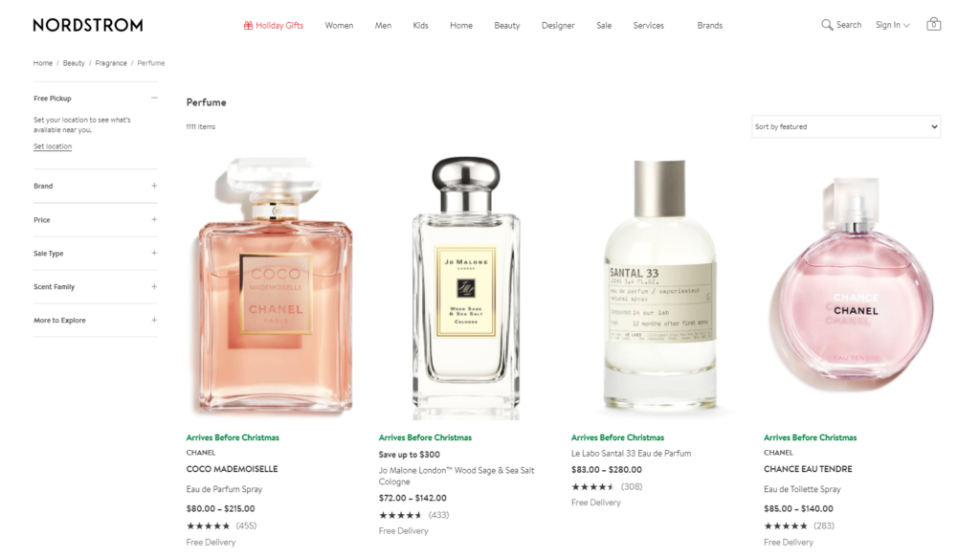Screen dimensions: 980x559
Task: Open the shopping bag icon
Action: tap(933, 24)
